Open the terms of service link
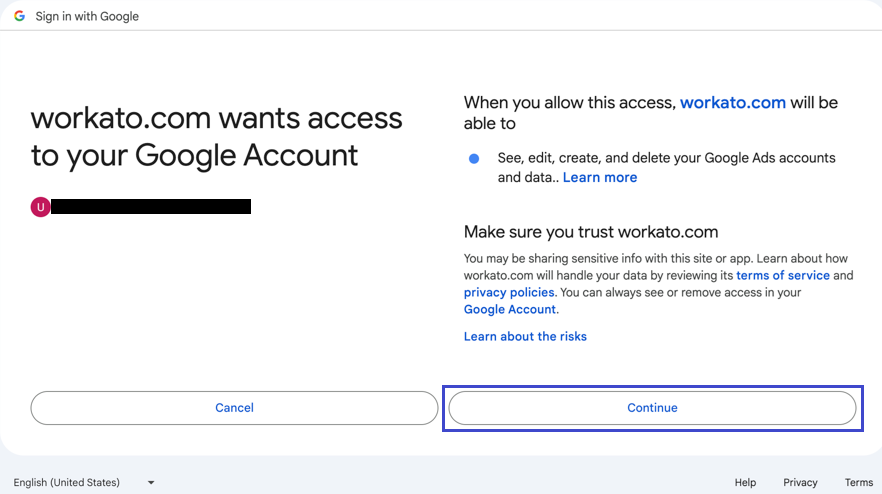 click(782, 275)
